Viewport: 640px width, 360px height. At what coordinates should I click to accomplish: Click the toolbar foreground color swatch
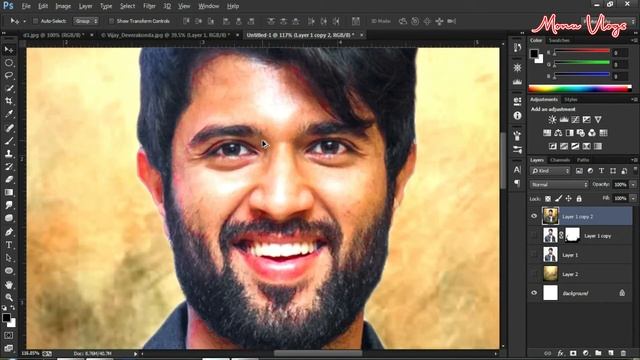[6, 318]
